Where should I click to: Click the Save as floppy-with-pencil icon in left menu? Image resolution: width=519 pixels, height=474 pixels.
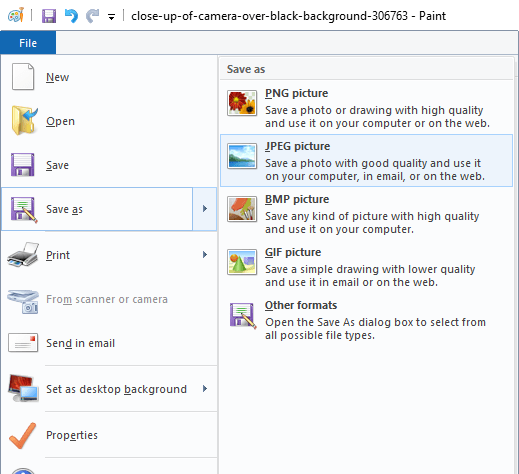[23, 210]
